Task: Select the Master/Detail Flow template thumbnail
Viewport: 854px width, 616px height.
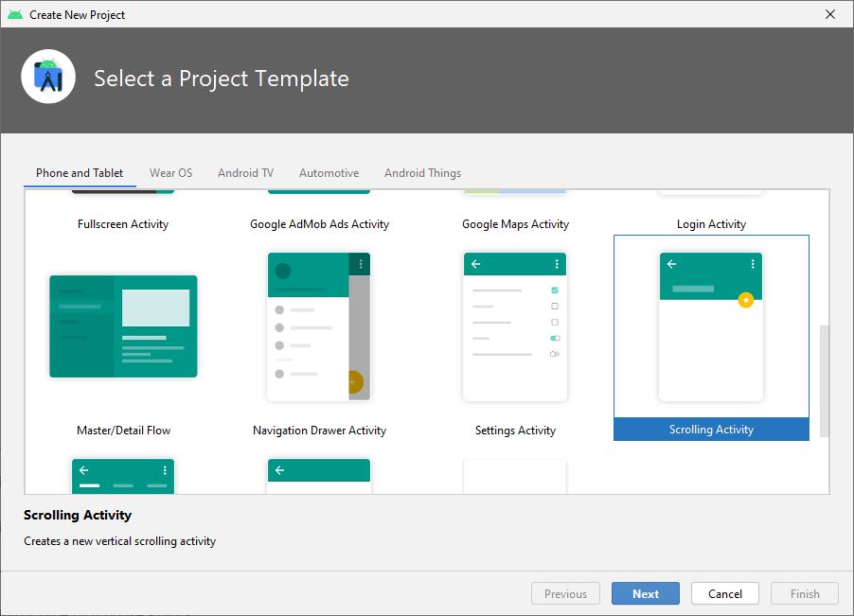Action: [123, 326]
